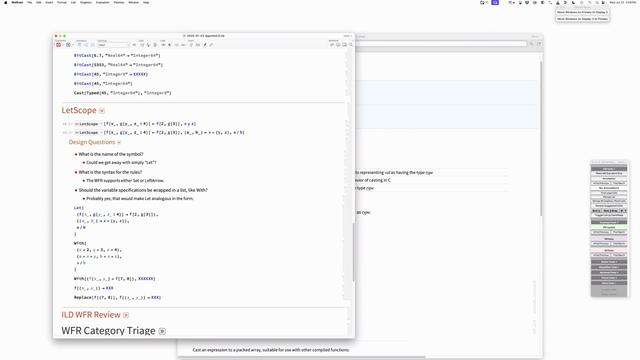Open the Evaluation menu
The width and height of the screenshot is (640, 360).
(x=102, y=2)
